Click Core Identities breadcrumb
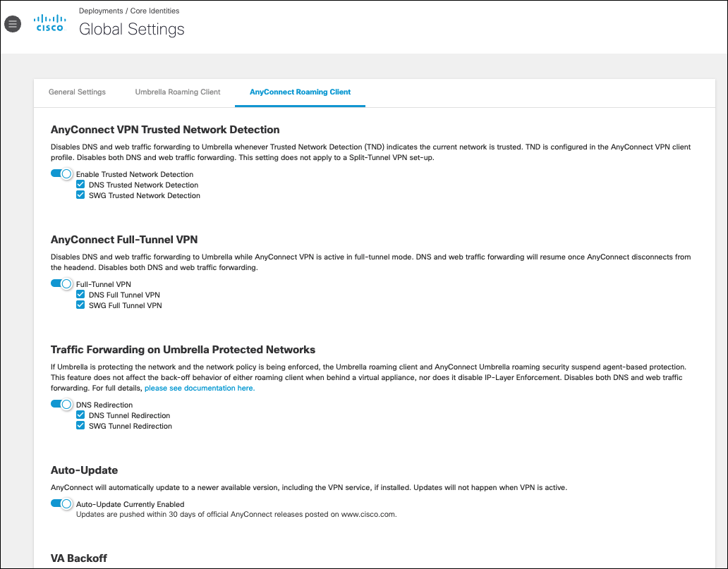The height and width of the screenshot is (569, 728). (x=154, y=11)
